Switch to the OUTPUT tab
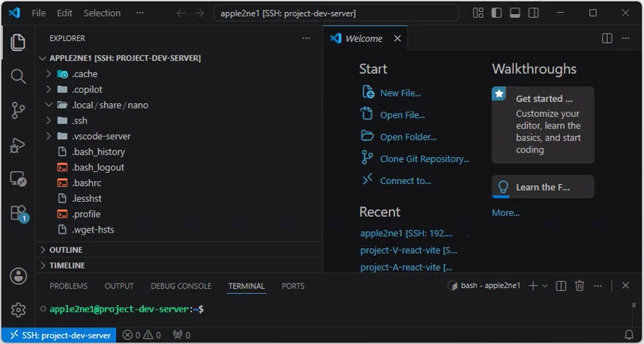Image resolution: width=644 pixels, height=344 pixels. click(119, 286)
